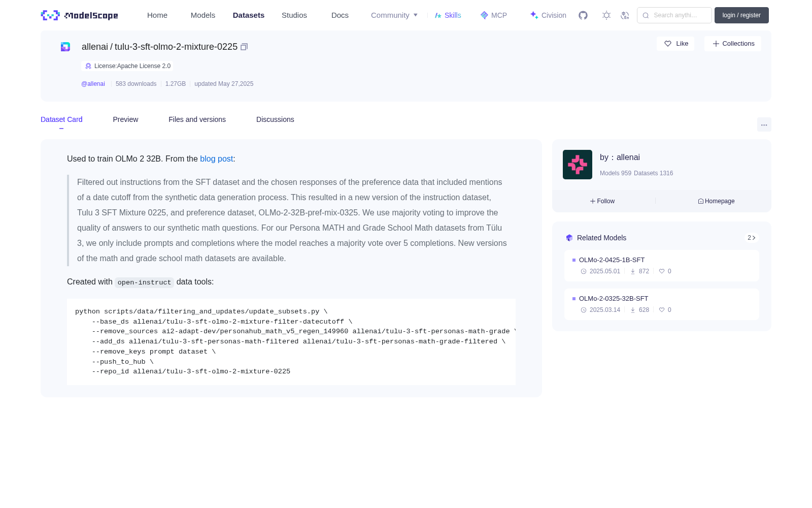Click the MCP diamond icon in navbar
The image size is (812, 508).
(x=484, y=15)
